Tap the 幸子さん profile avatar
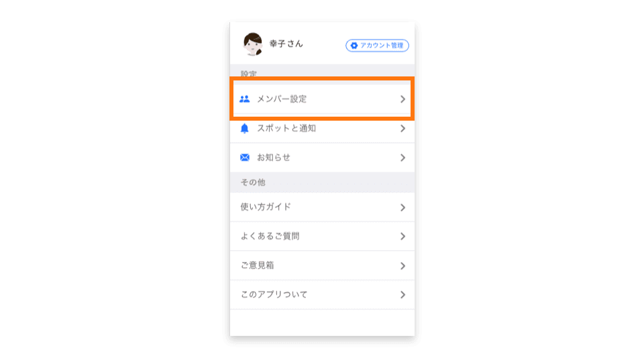The height and width of the screenshot is (358, 644). pyautogui.click(x=253, y=44)
